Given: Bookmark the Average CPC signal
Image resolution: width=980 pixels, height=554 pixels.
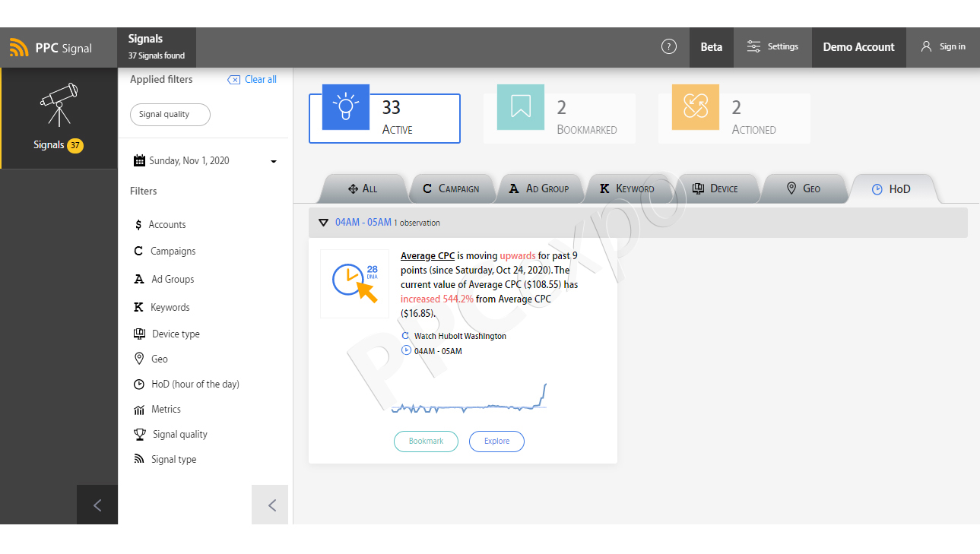Looking at the screenshot, I should [x=426, y=442].
